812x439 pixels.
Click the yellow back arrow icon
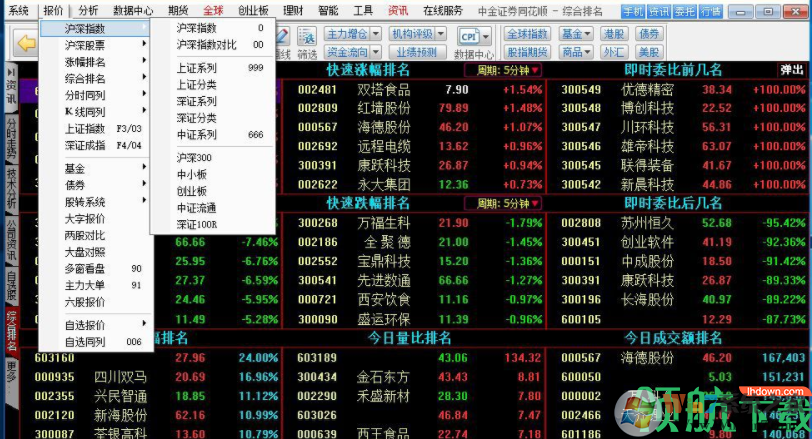[x=26, y=43]
